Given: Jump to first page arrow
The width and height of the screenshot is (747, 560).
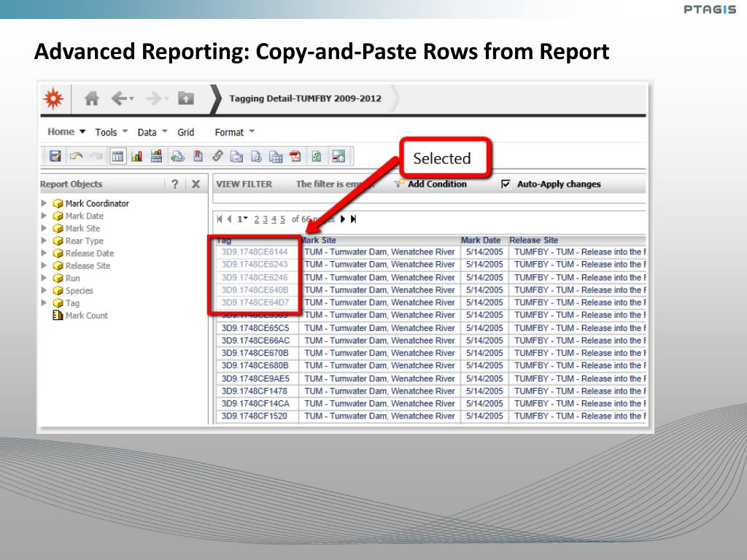Looking at the screenshot, I should pos(219,219).
